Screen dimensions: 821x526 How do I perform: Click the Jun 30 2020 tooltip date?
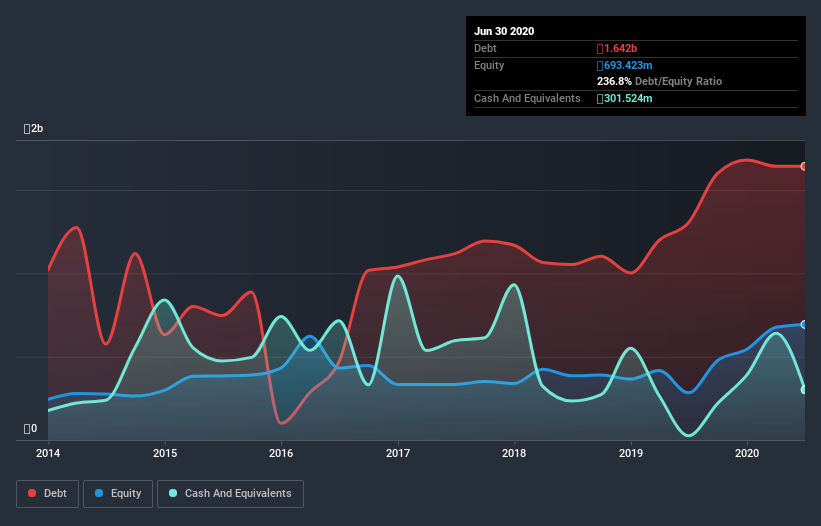(x=504, y=31)
